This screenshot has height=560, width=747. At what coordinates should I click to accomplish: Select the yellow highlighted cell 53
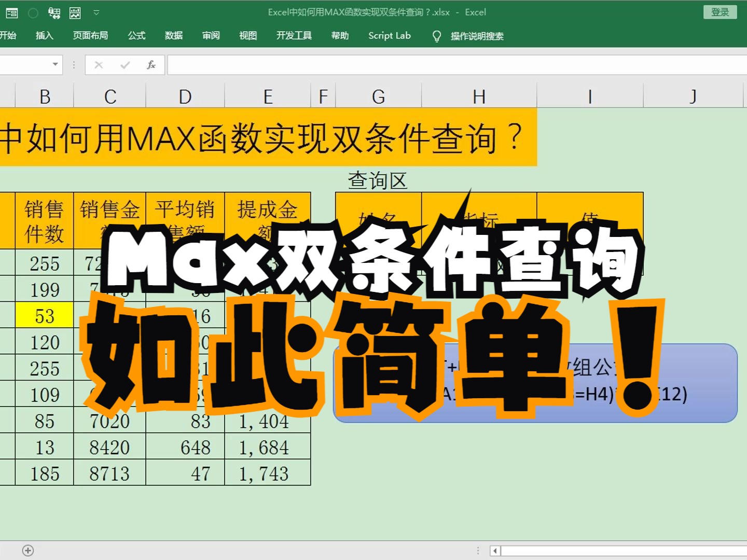pos(45,316)
